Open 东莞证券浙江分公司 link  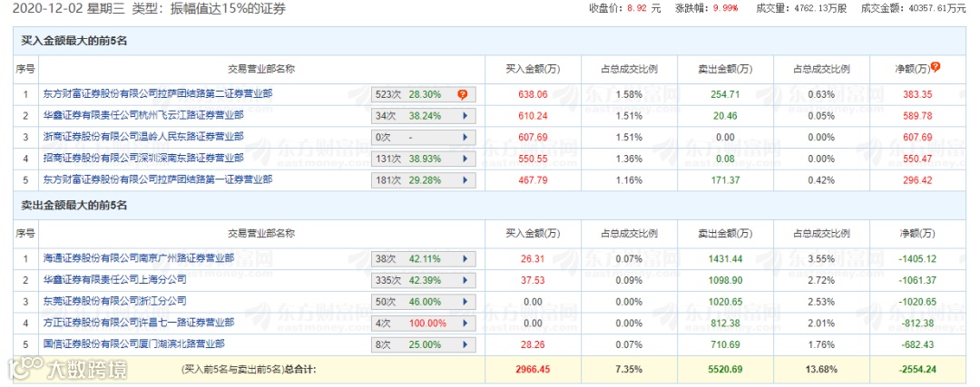[x=115, y=301]
